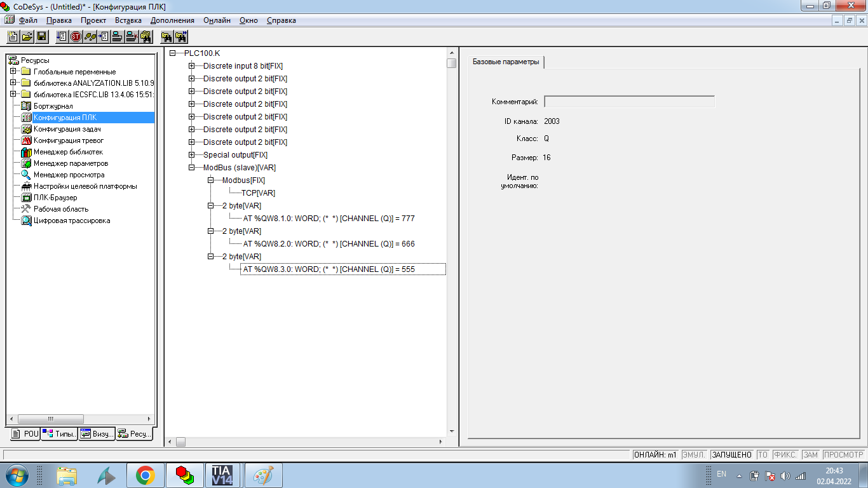Click the Комментарий input field
Viewport: 868px width, 488px height.
click(629, 102)
